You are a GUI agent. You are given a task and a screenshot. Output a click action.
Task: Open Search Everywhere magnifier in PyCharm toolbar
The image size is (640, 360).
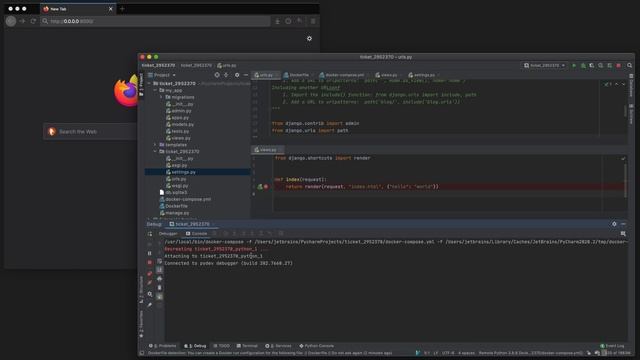pos(629,65)
